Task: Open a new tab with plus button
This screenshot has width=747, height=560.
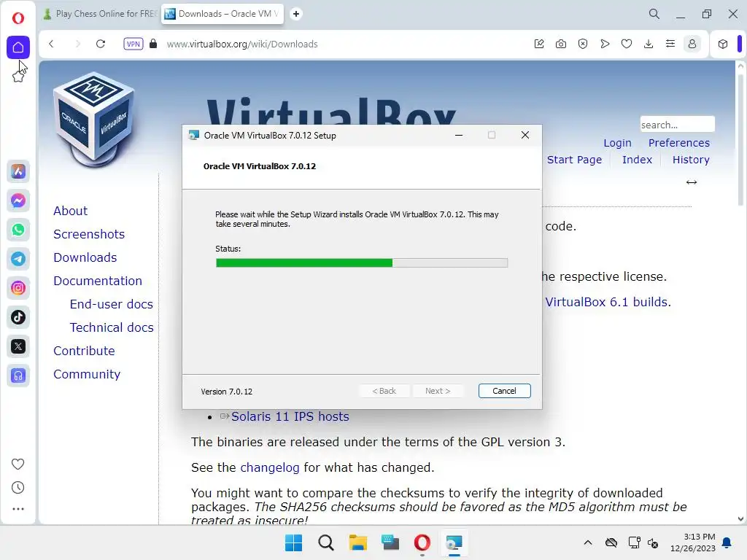Action: [296, 14]
